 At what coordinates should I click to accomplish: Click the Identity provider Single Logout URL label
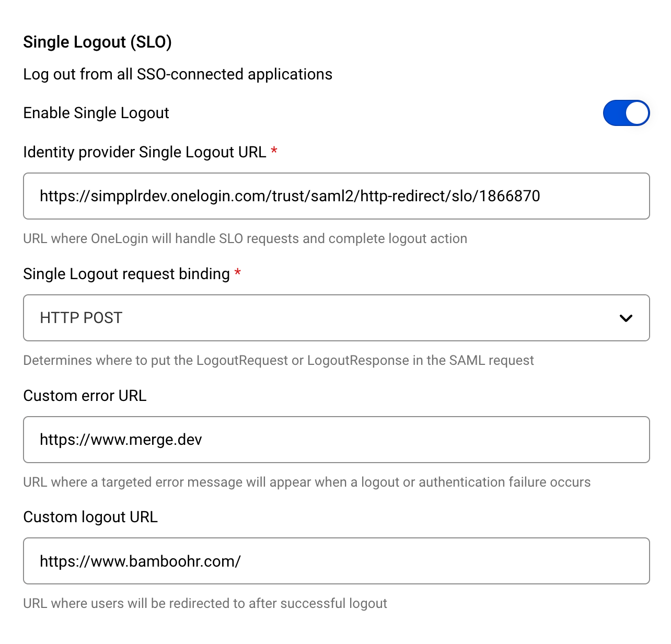pos(144,152)
